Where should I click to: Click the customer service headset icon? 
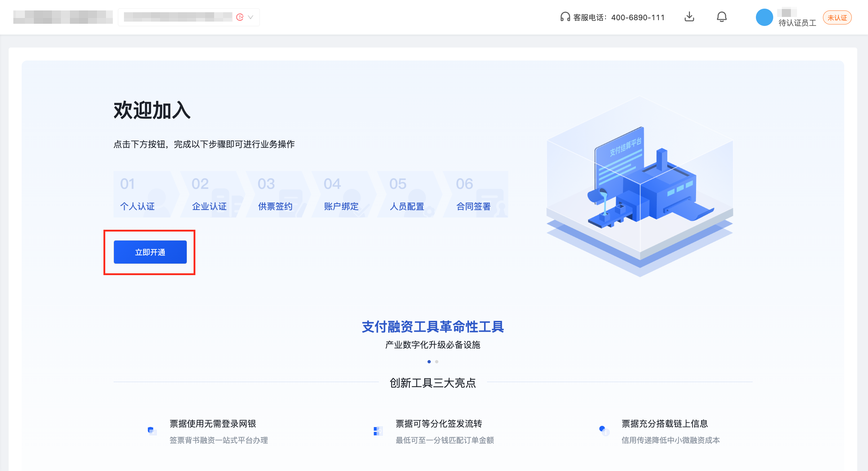click(565, 17)
